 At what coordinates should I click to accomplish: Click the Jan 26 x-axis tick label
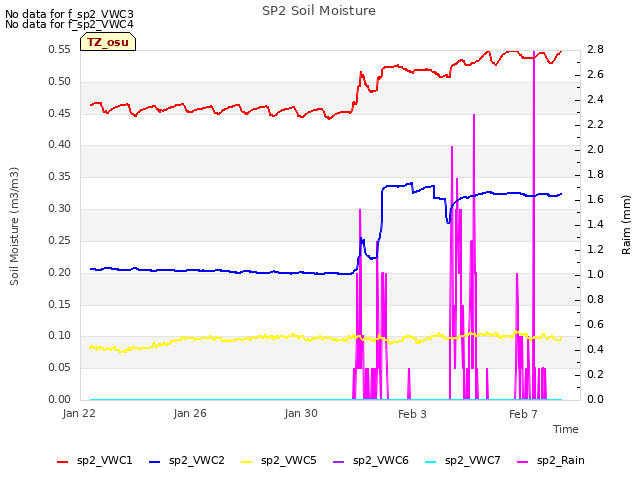point(190,413)
